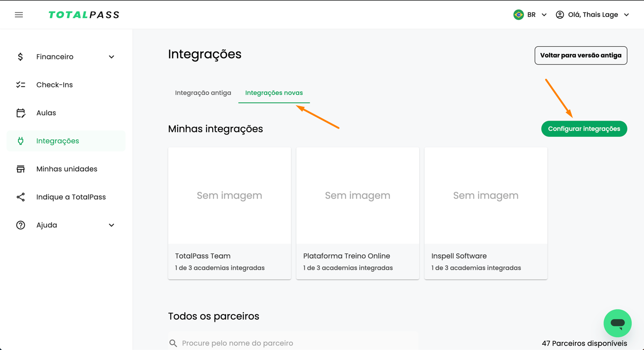Focus the Procure pelo nome do parceiro field

(x=293, y=342)
